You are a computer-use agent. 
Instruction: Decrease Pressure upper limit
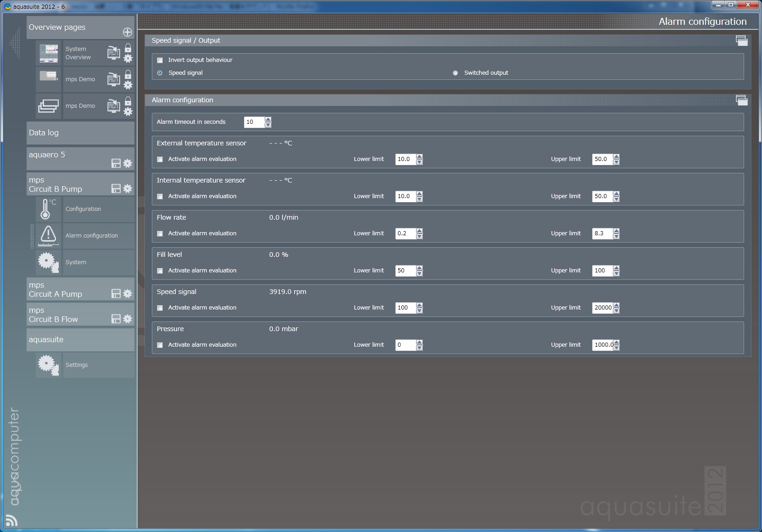(x=617, y=348)
